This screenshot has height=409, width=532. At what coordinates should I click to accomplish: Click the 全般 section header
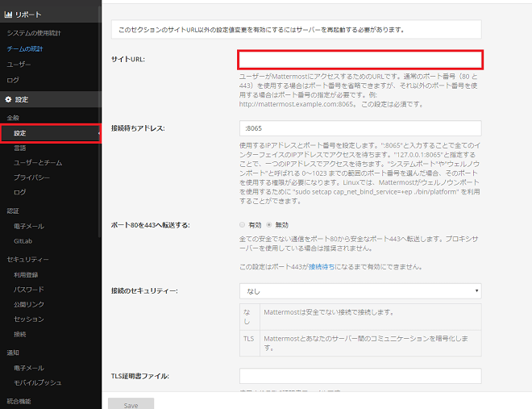13,118
